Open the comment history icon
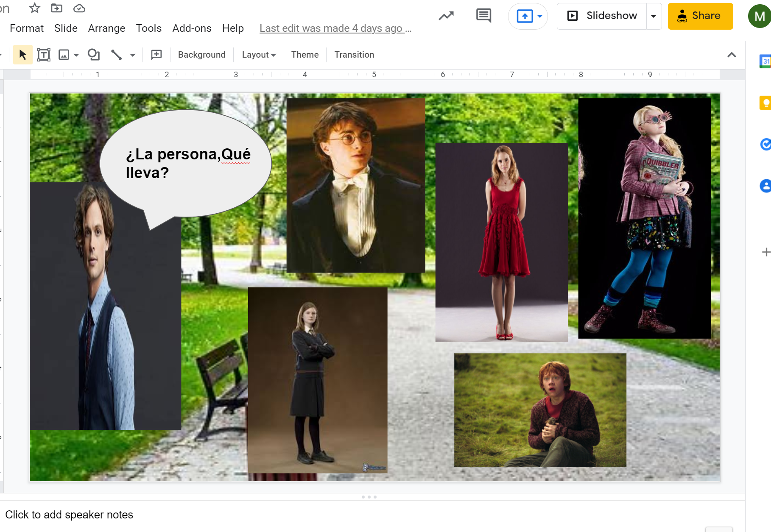Screen dimensions: 771x532 483,16
